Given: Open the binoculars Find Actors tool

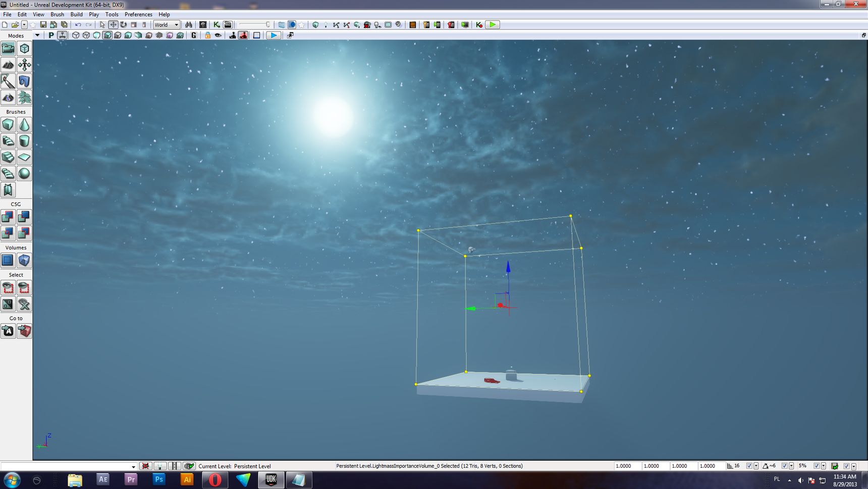Looking at the screenshot, I should tap(189, 25).
